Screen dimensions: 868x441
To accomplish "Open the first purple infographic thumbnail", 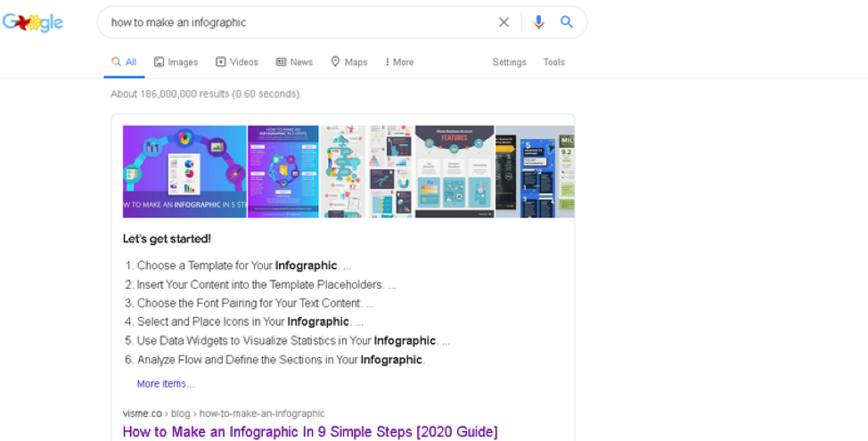I will pos(184,171).
